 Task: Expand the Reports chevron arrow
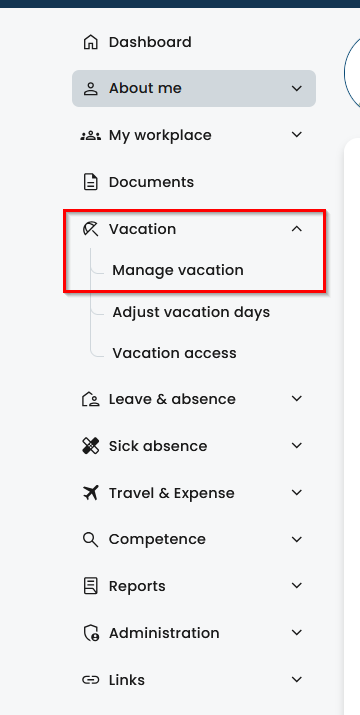pyautogui.click(x=297, y=585)
